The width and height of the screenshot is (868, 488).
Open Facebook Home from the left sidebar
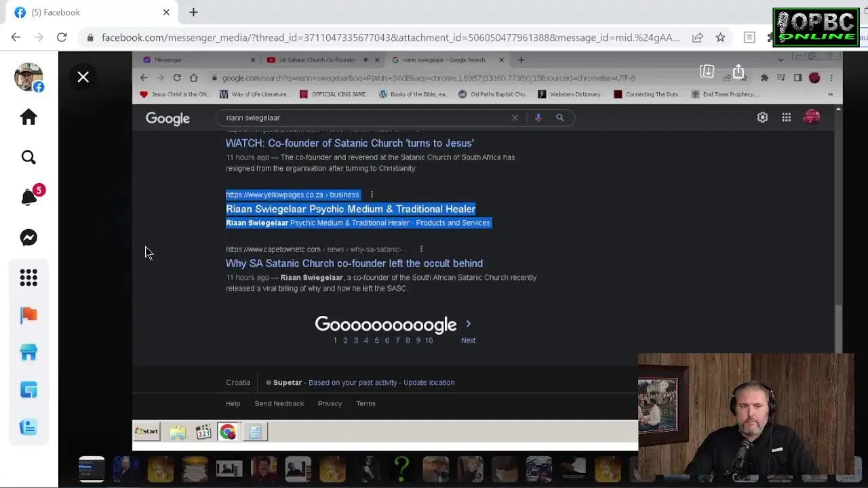click(28, 117)
